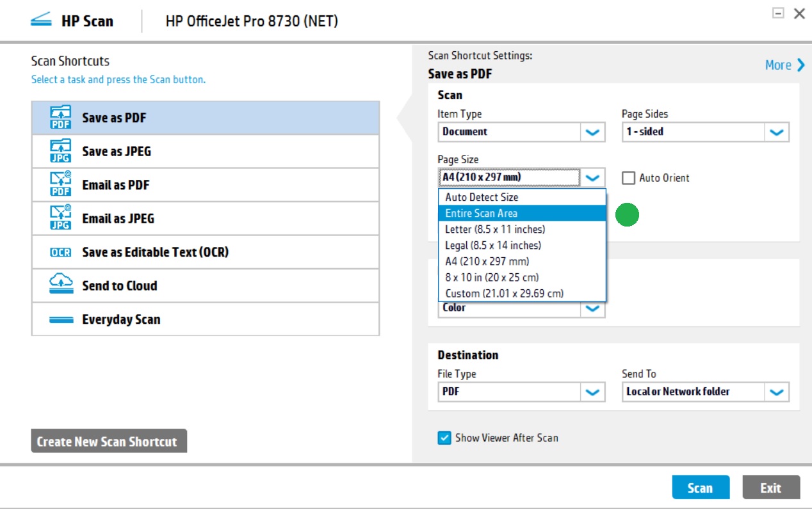Select Auto Detect Size from list

click(482, 197)
